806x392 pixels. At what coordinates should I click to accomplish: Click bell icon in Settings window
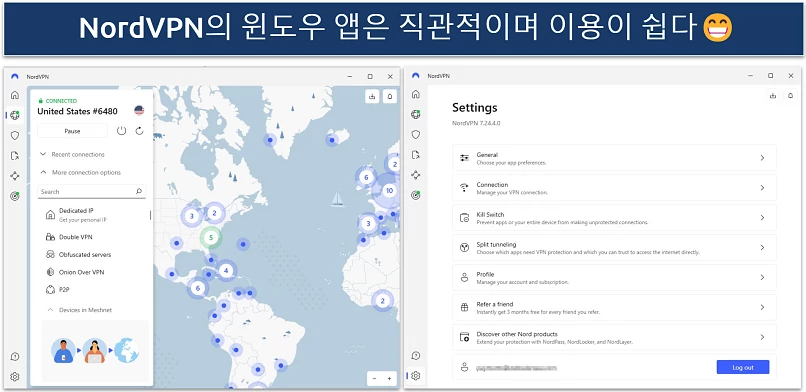pyautogui.click(x=791, y=96)
